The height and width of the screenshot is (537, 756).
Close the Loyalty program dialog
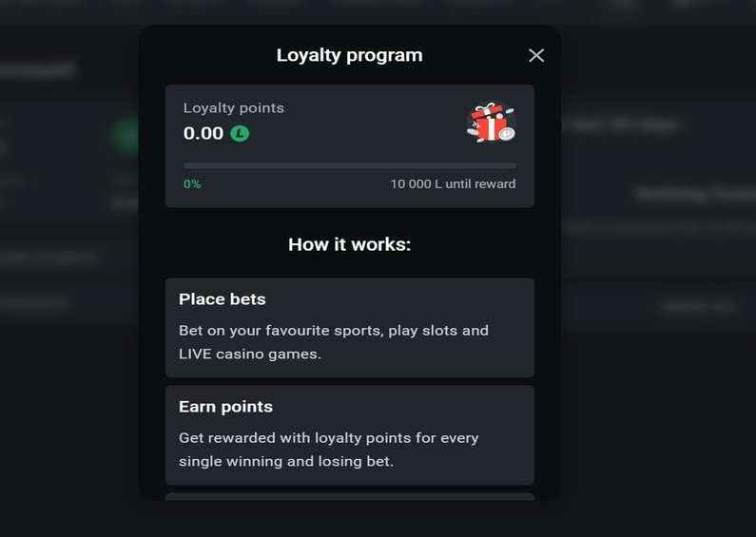pos(536,55)
